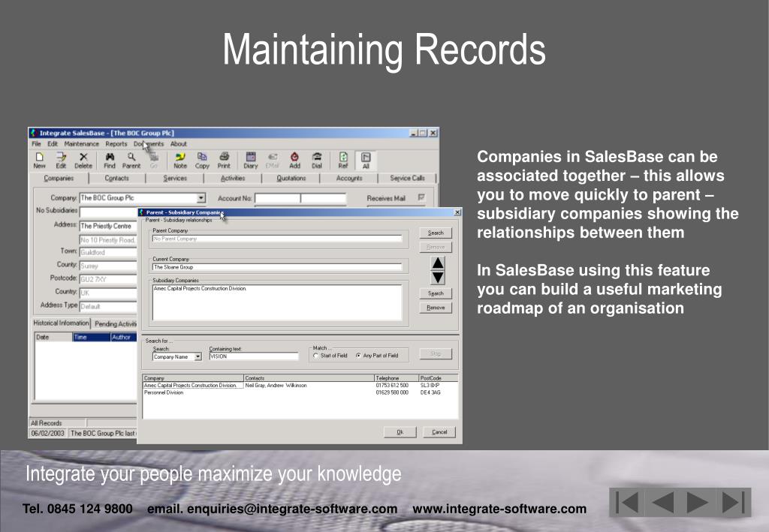The height and width of the screenshot is (532, 769).
Task: Open the Edit menu
Action: click(x=53, y=143)
